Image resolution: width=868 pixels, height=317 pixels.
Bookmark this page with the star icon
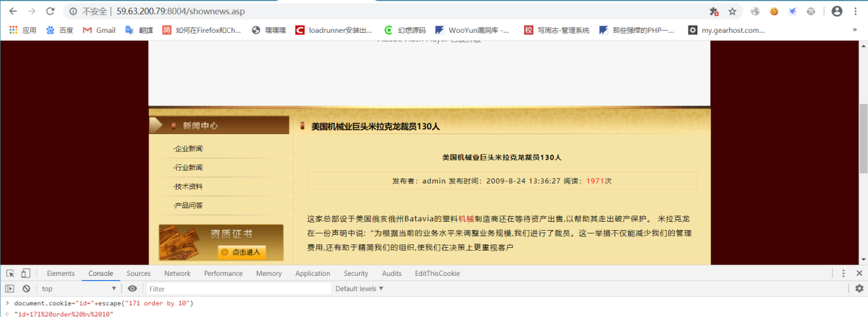tap(732, 12)
